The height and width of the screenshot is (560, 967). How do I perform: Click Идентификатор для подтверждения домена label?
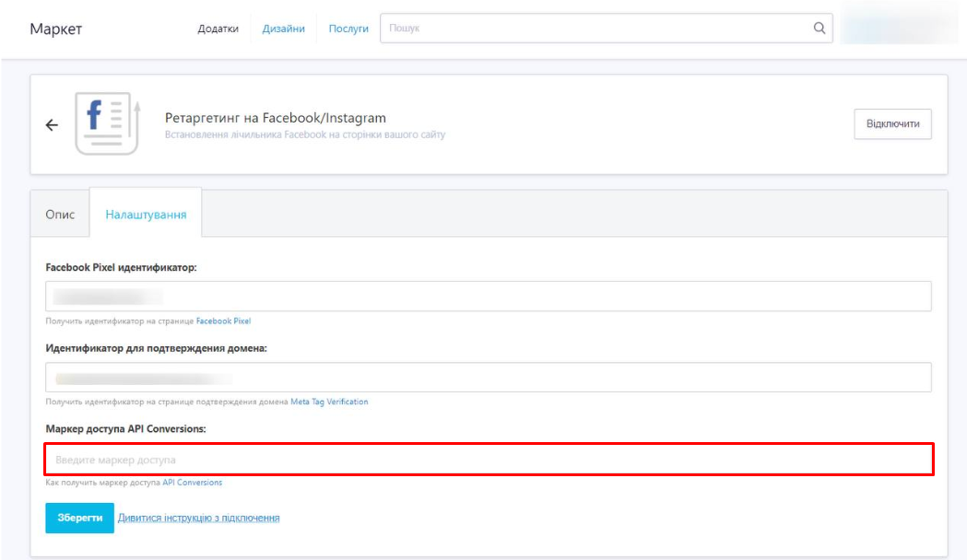(x=156, y=348)
